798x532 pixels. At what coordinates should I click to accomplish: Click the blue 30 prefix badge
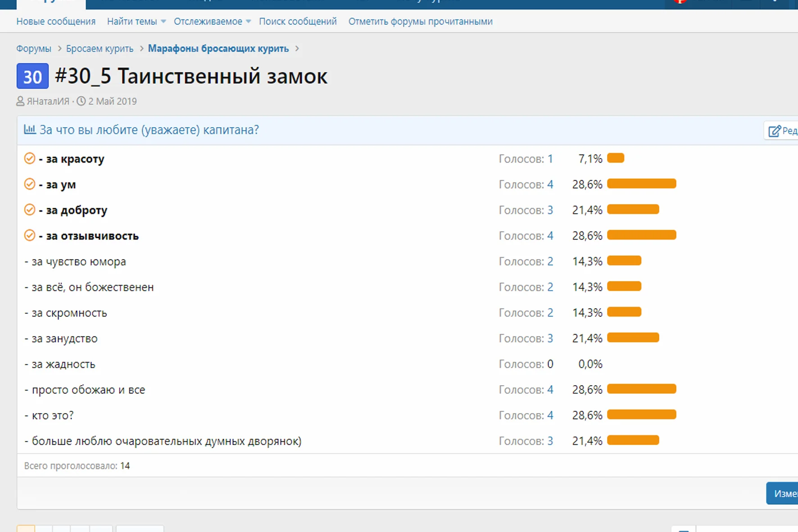pyautogui.click(x=32, y=76)
